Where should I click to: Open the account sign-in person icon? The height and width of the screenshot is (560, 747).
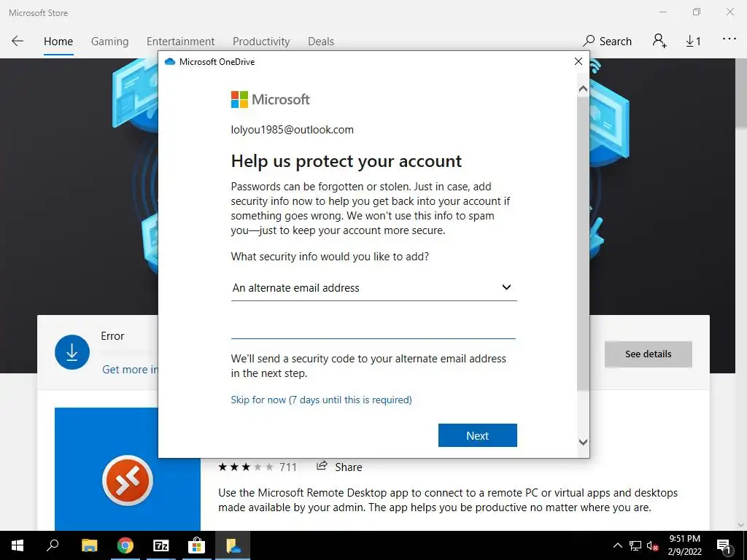(x=659, y=41)
